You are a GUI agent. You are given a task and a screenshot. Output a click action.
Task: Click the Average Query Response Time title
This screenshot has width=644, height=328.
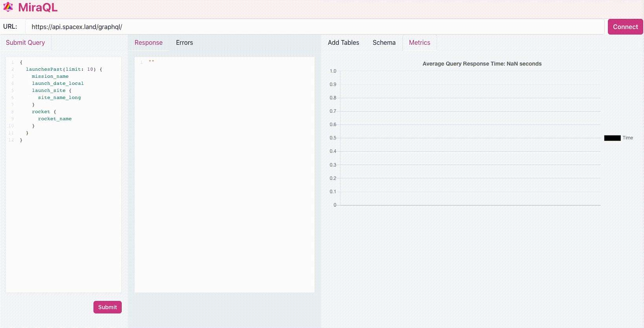coord(482,64)
